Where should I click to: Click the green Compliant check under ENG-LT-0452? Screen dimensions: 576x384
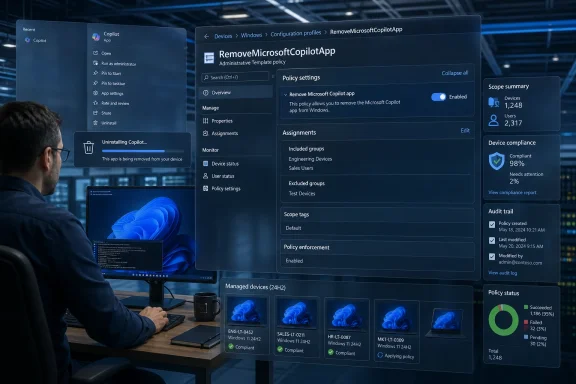[x=231, y=346]
